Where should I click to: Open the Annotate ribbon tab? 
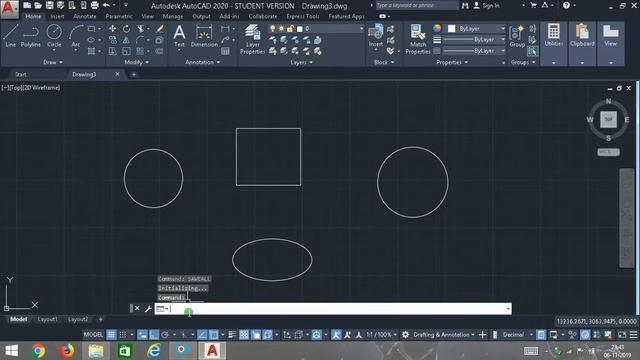click(x=84, y=16)
